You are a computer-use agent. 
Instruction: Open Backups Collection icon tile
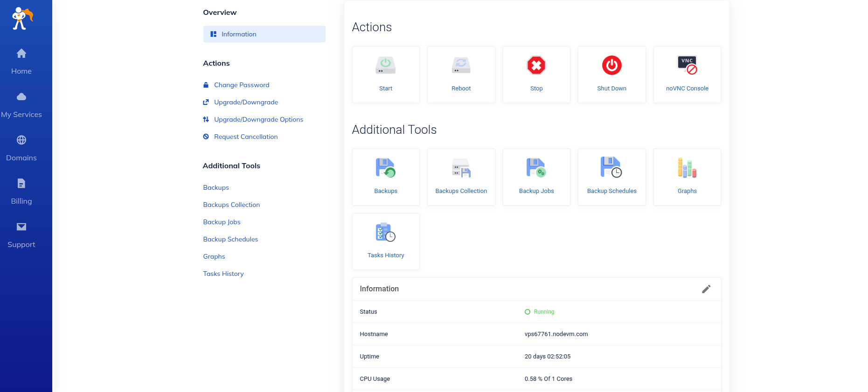click(x=461, y=168)
